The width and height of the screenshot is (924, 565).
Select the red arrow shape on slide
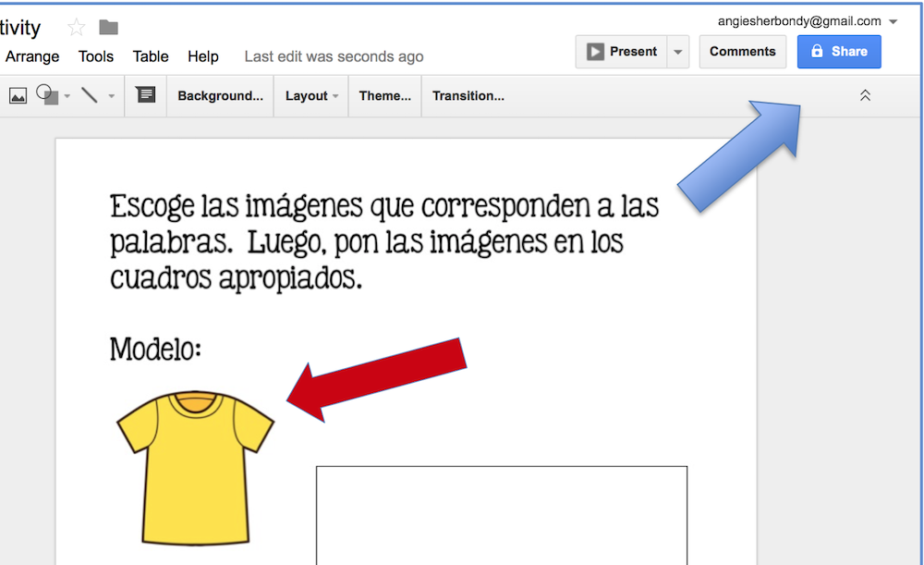click(377, 379)
